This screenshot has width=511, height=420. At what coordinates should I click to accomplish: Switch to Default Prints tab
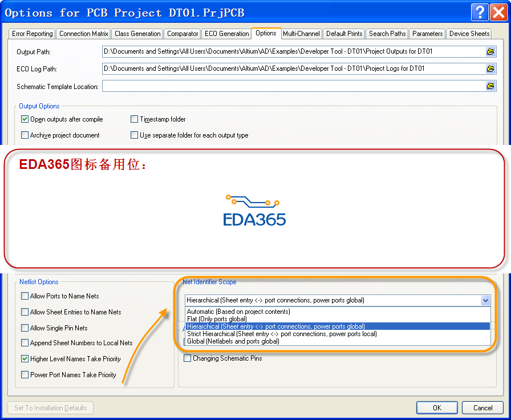344,34
